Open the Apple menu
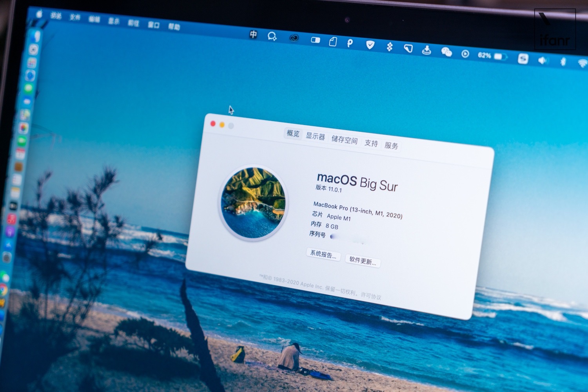The image size is (588, 392). (39, 14)
